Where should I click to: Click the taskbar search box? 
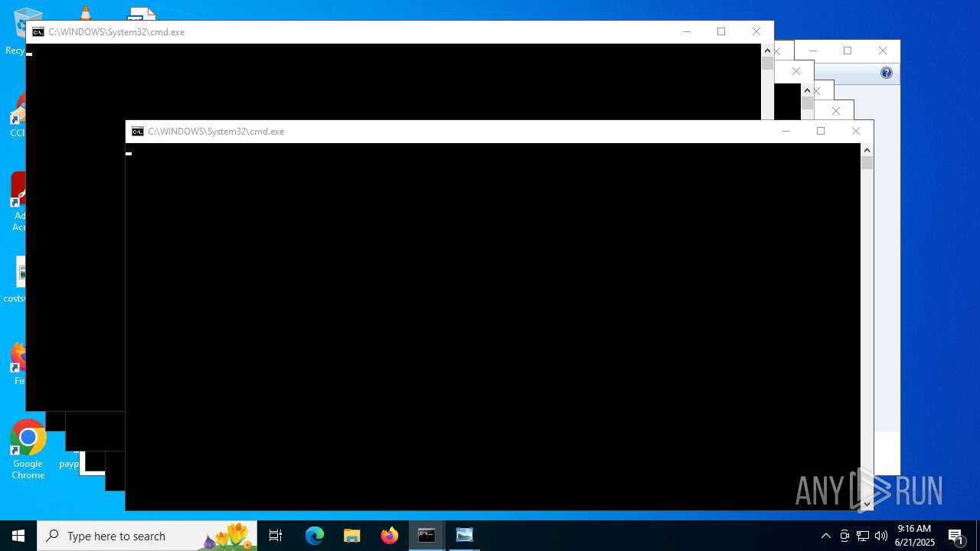click(147, 536)
